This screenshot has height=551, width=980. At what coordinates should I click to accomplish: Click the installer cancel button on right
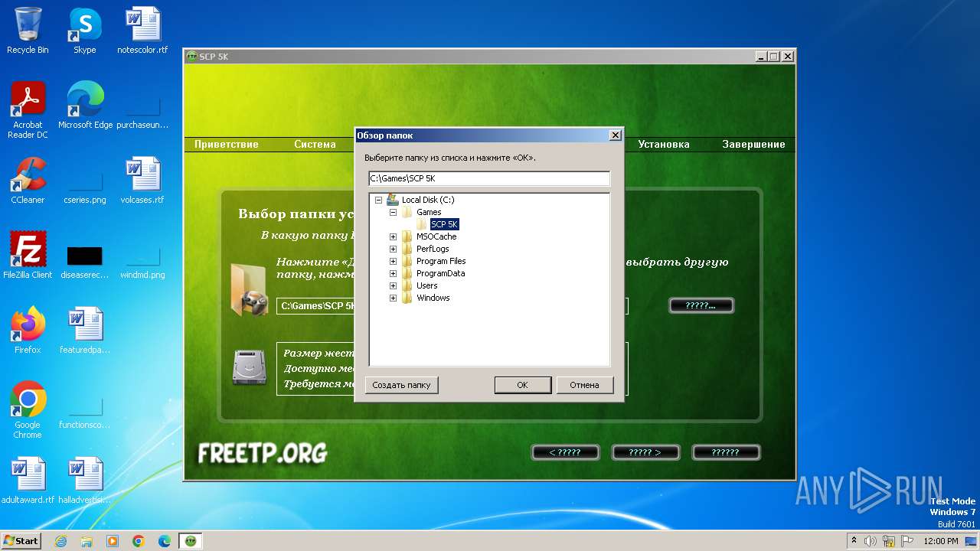[725, 452]
